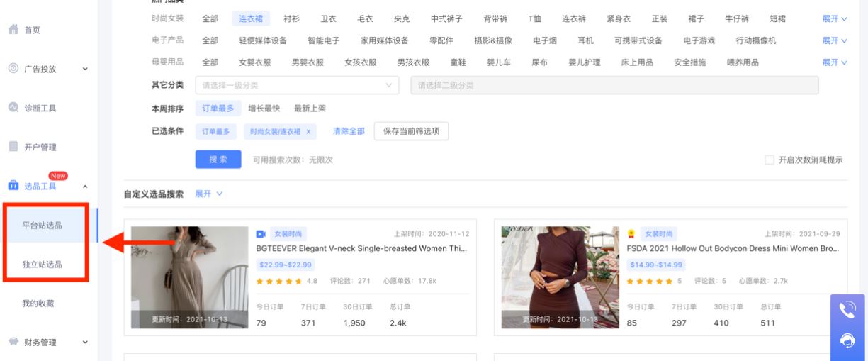Click the headset customer service icon
This screenshot has height=361, width=868.
(x=847, y=341)
